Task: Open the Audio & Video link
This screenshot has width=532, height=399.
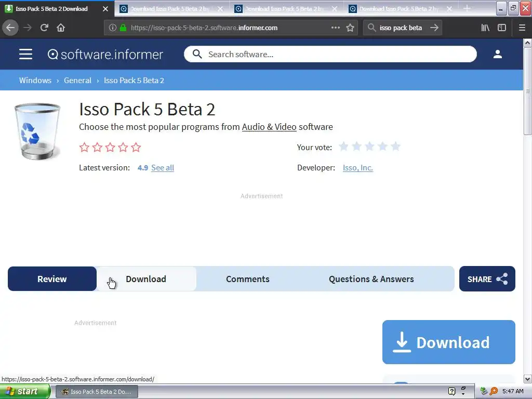Action: tap(269, 127)
